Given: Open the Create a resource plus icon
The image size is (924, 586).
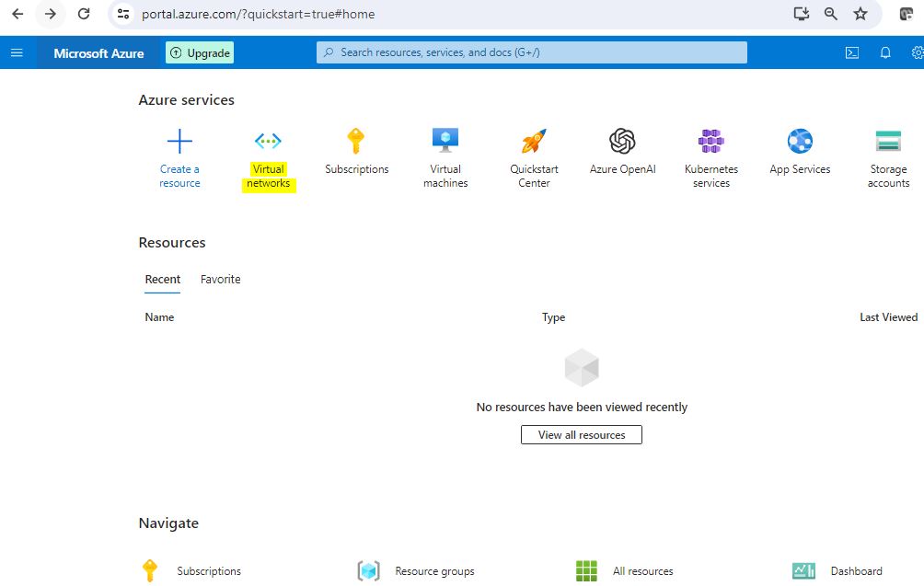Looking at the screenshot, I should click(179, 142).
